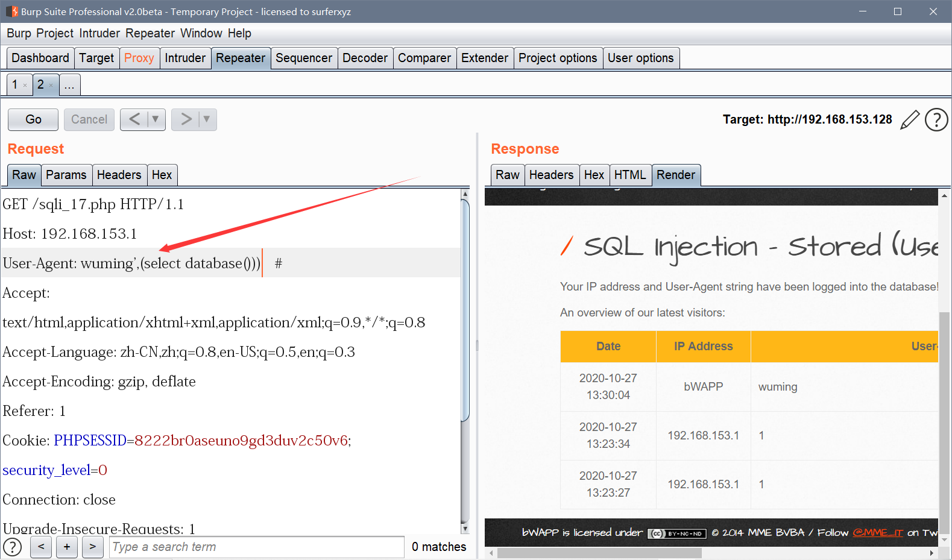Navigate back in request history
Viewport: 952px width, 560px height.
134,119
